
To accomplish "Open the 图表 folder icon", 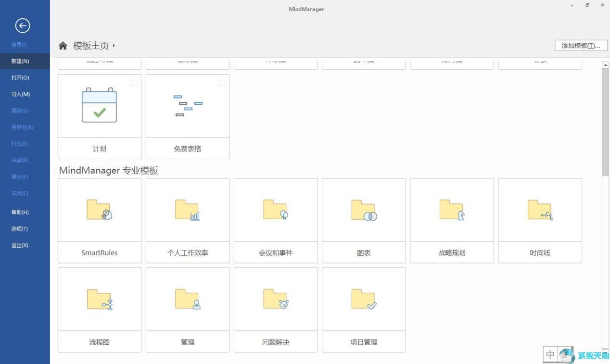I will tap(364, 210).
